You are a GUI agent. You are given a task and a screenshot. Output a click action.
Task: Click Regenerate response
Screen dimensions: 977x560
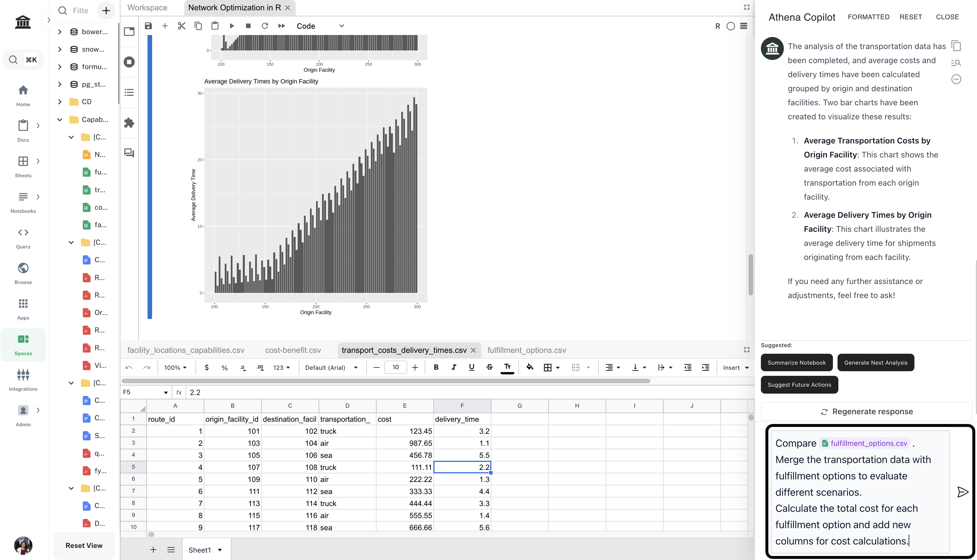pyautogui.click(x=866, y=412)
